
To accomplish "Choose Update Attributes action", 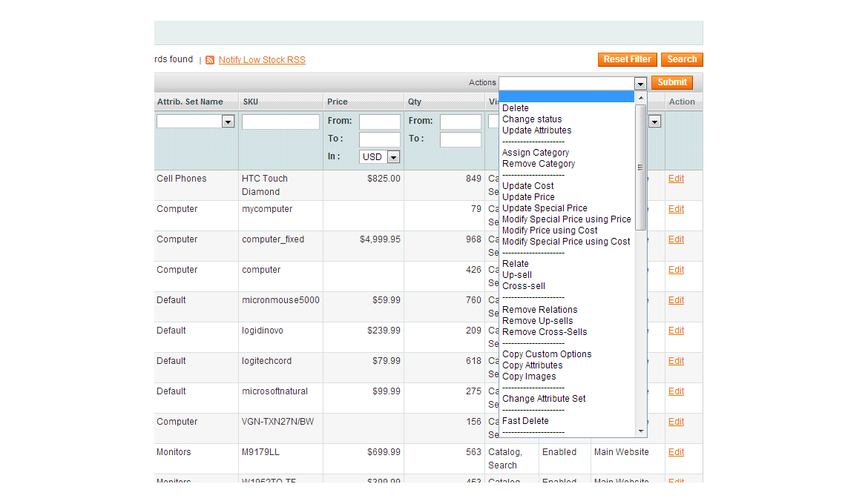I will [537, 130].
